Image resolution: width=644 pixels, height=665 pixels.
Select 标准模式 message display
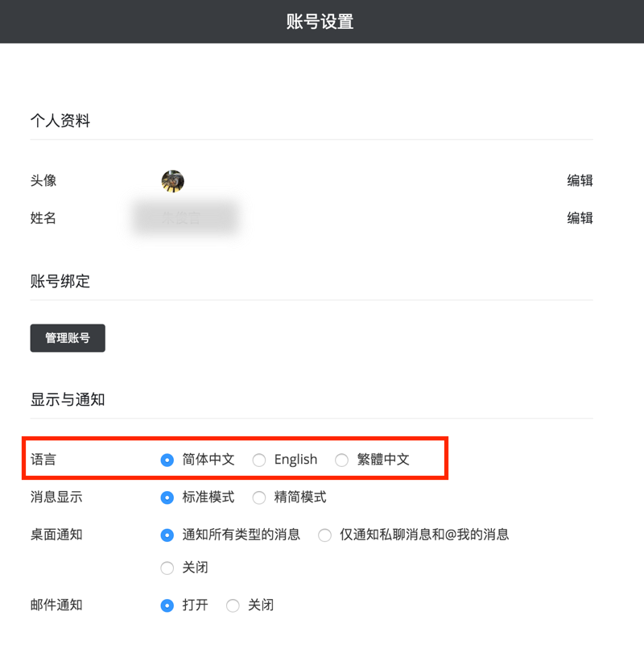167,498
